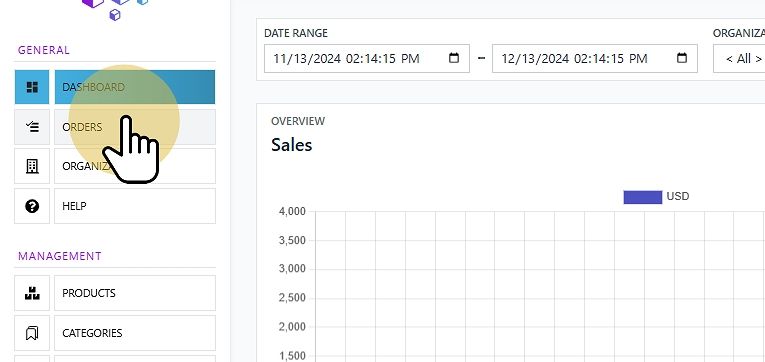Click the Categories bookmark icon
Viewport: 765px width, 362px height.
[32, 333]
